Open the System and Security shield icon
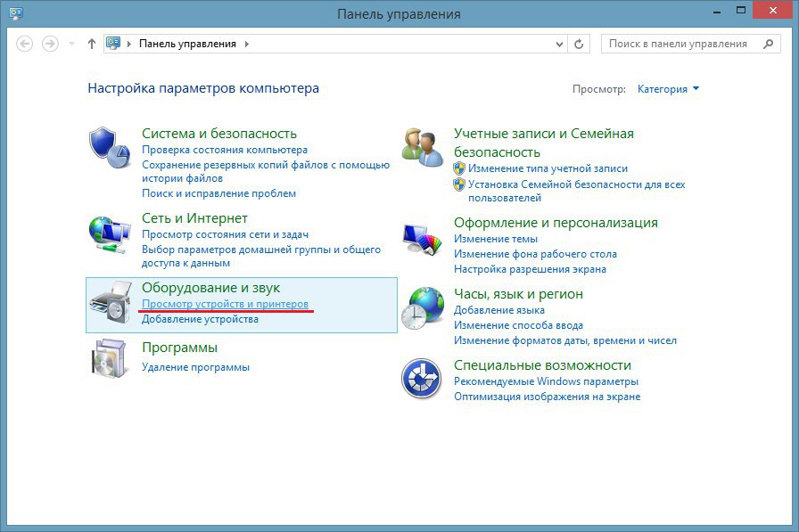Screen dimensions: 799x532 point(110,148)
